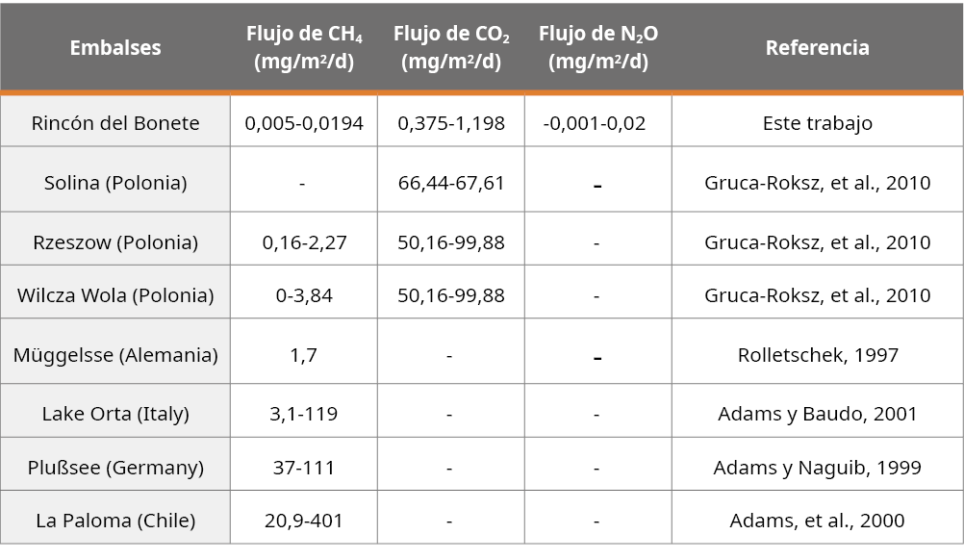Click the Flujo de CO₂ header cell

(x=451, y=47)
